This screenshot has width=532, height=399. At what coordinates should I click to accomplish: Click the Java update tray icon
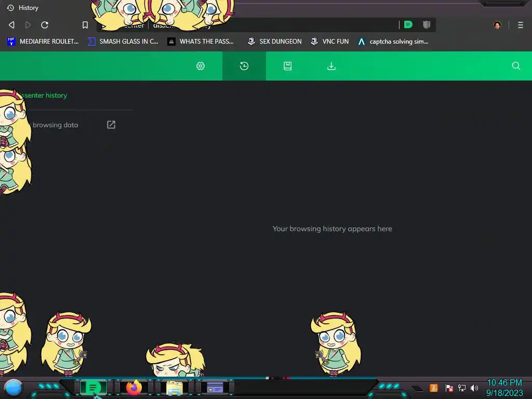[434, 388]
